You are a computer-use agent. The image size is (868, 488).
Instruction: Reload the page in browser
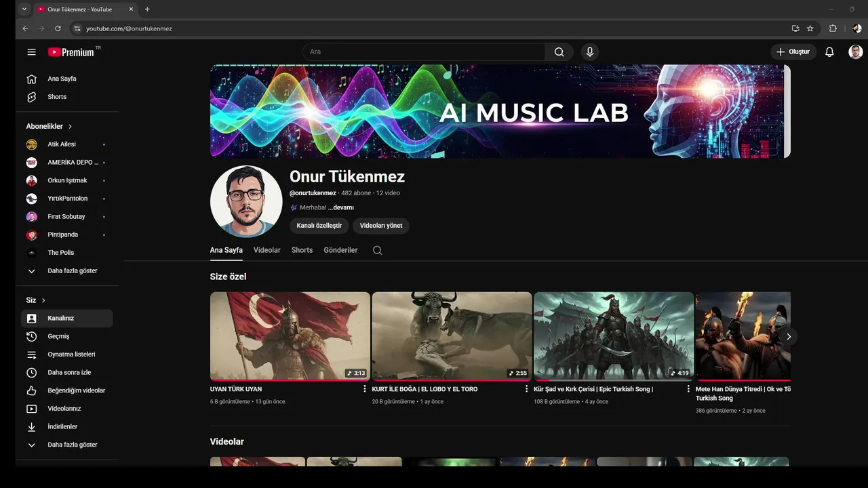point(58,28)
